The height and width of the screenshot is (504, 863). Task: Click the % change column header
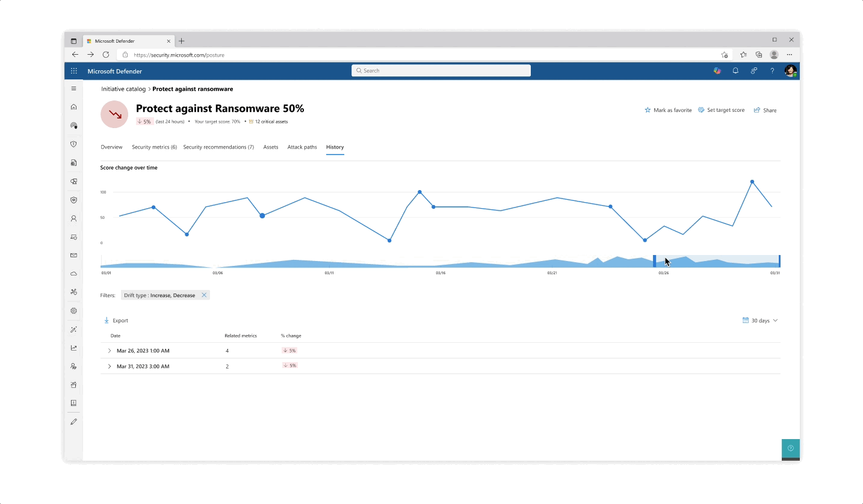291,336
